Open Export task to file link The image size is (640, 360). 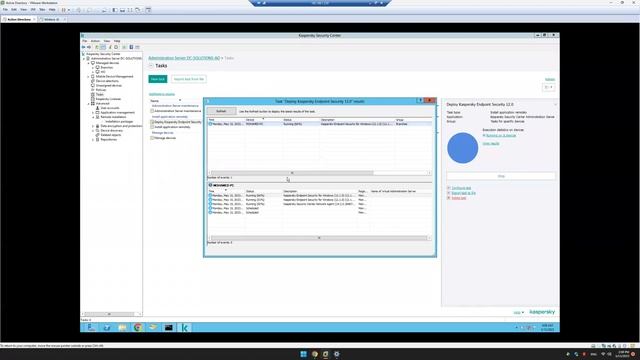point(464,193)
